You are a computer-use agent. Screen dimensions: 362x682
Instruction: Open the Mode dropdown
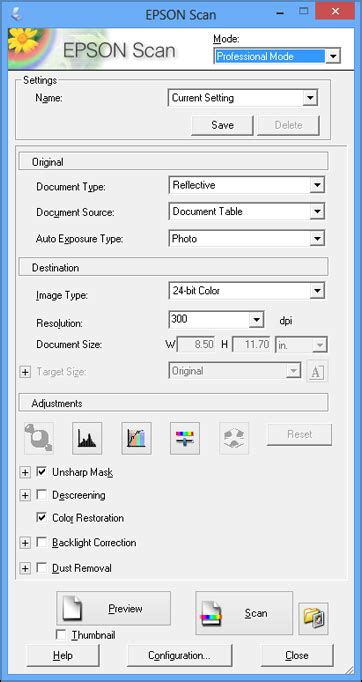coord(277,56)
